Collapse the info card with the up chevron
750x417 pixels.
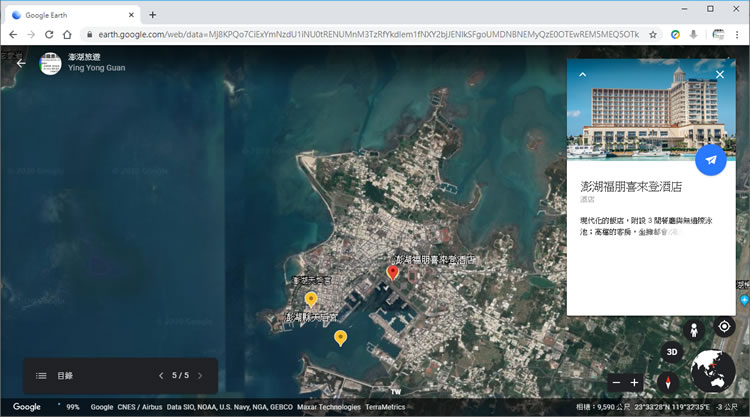583,75
